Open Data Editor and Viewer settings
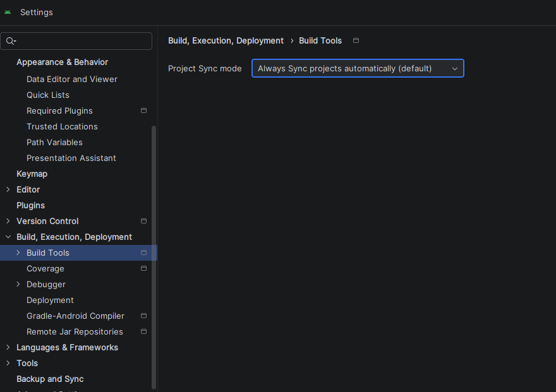 point(72,79)
